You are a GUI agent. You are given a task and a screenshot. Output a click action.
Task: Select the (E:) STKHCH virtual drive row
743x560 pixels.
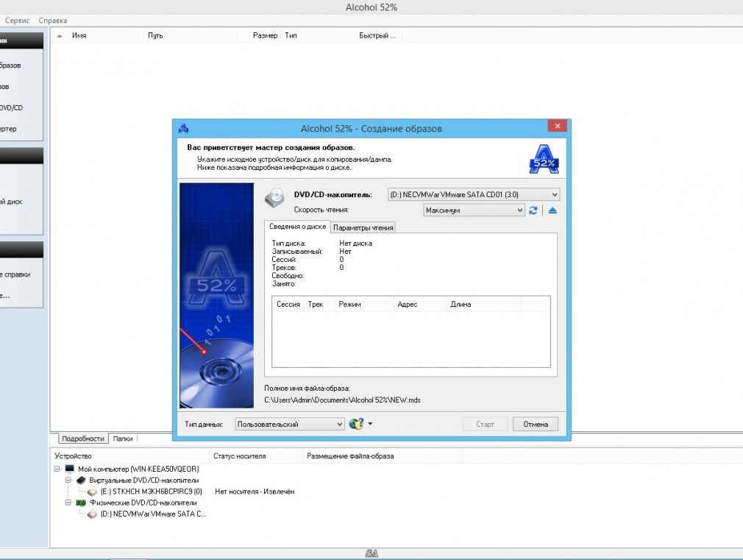pos(151,492)
